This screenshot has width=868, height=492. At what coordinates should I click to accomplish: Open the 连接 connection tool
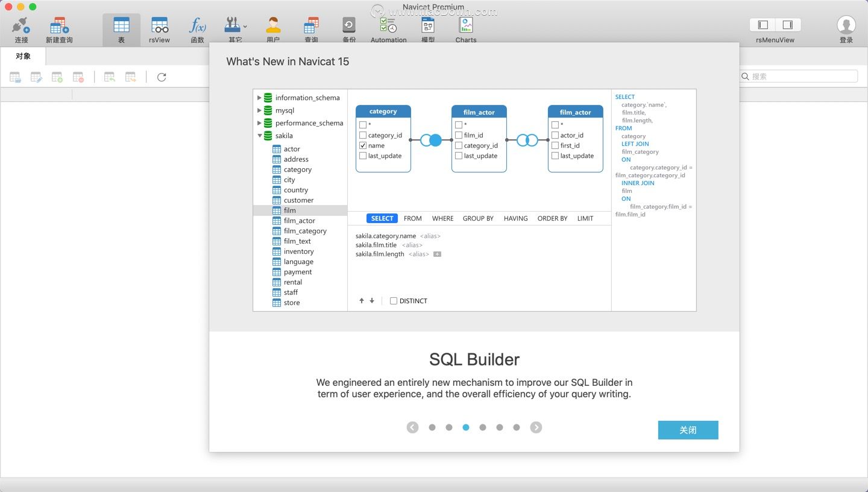[21, 30]
